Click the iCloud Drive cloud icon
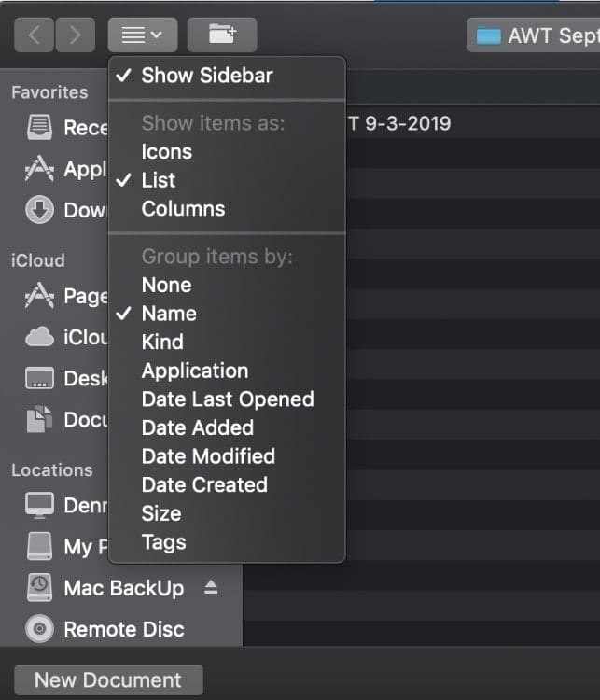 coord(39,337)
